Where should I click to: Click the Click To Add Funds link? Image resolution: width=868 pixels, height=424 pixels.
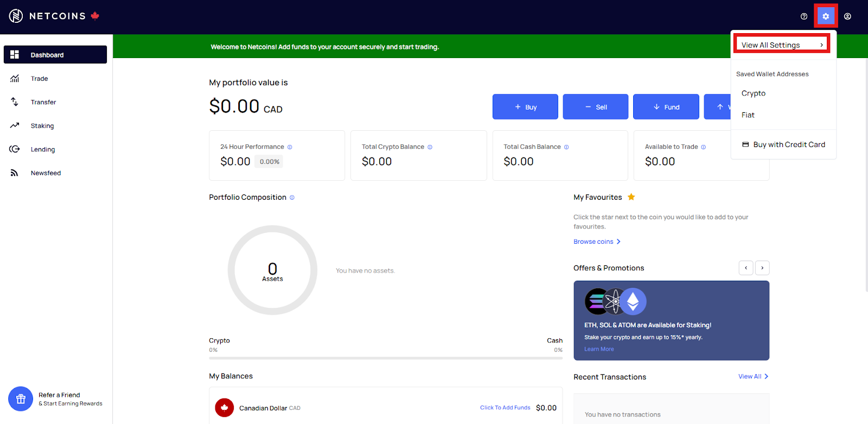505,408
